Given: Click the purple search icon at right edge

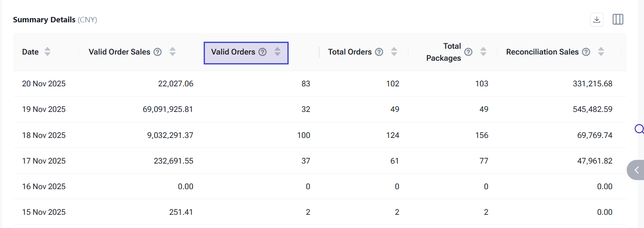Looking at the screenshot, I should (639, 129).
